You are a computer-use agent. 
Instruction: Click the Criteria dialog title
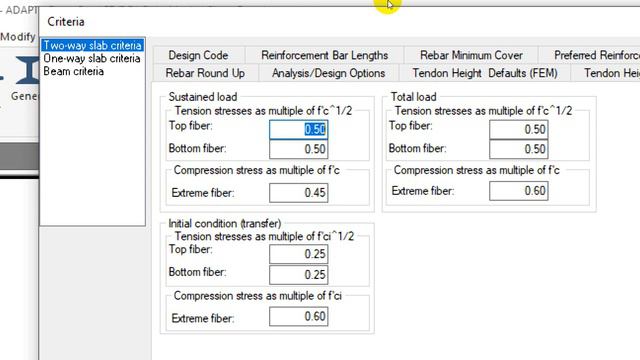coord(66,22)
